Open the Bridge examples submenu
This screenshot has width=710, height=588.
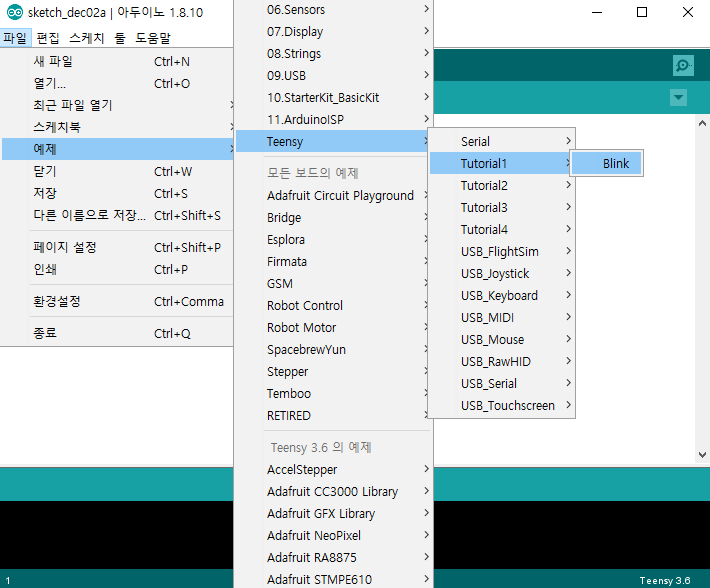[x=333, y=217]
